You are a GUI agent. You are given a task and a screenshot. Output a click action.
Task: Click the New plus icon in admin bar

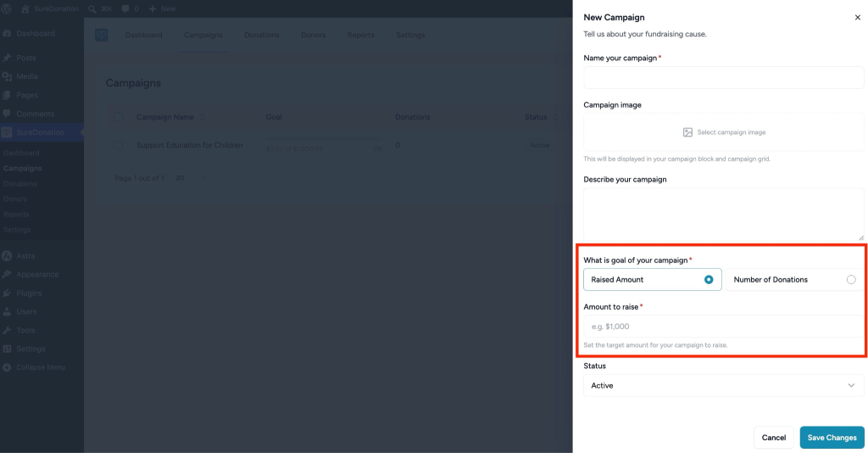coord(153,8)
